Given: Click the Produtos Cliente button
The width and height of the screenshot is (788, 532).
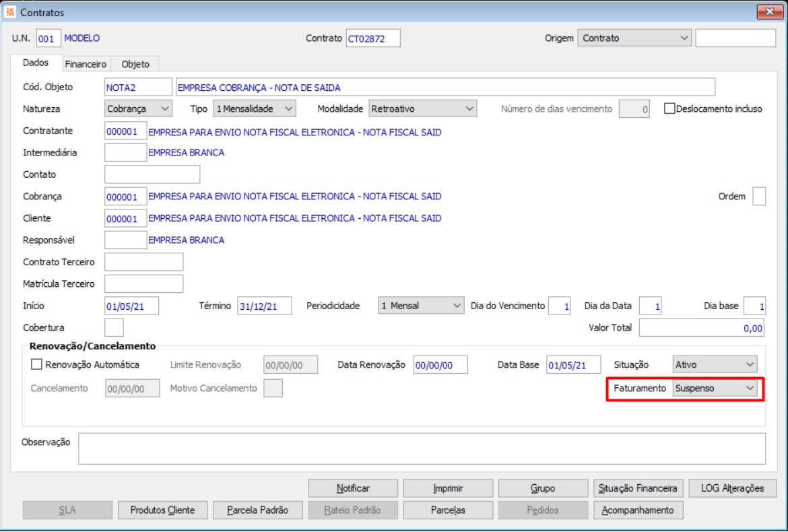Looking at the screenshot, I should point(162,510).
